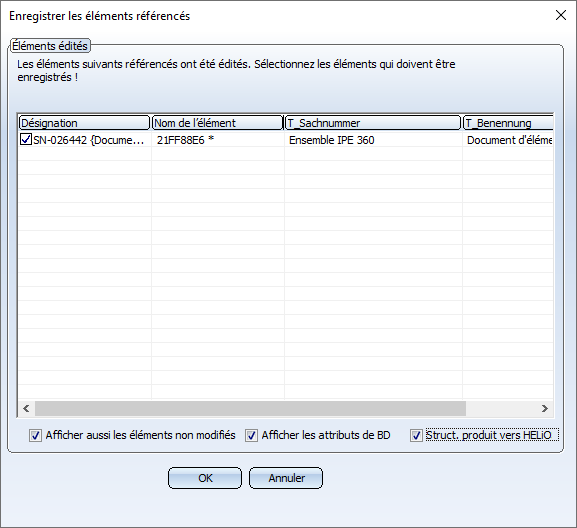Screen dimensions: 577x528
Task: Close the 'Enregistrer les éléments référencés' dialog
Action: click(x=561, y=15)
